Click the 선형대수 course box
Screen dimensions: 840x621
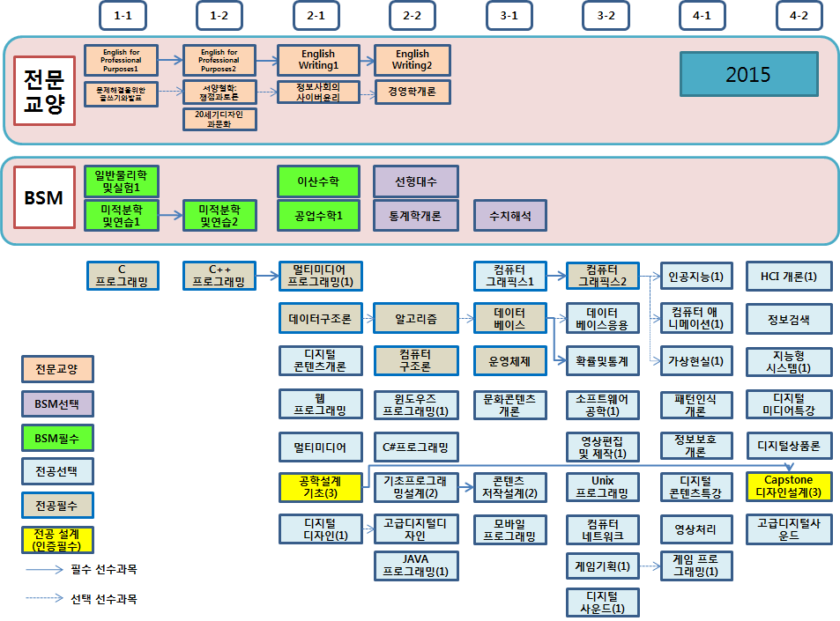pos(416,181)
